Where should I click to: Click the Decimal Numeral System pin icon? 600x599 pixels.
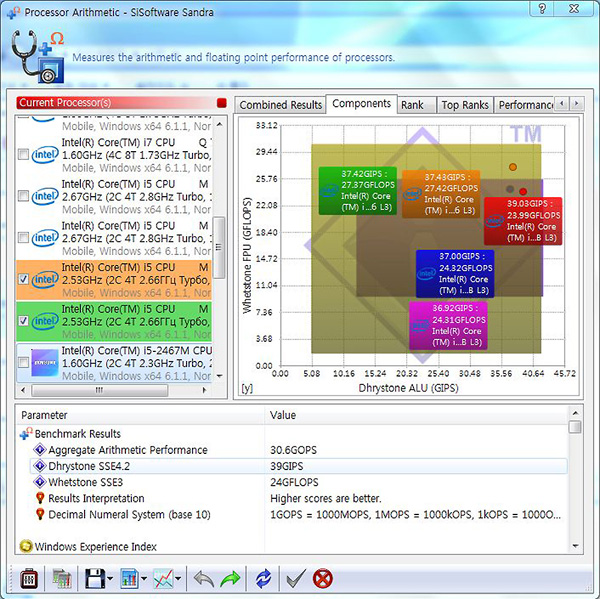40,514
